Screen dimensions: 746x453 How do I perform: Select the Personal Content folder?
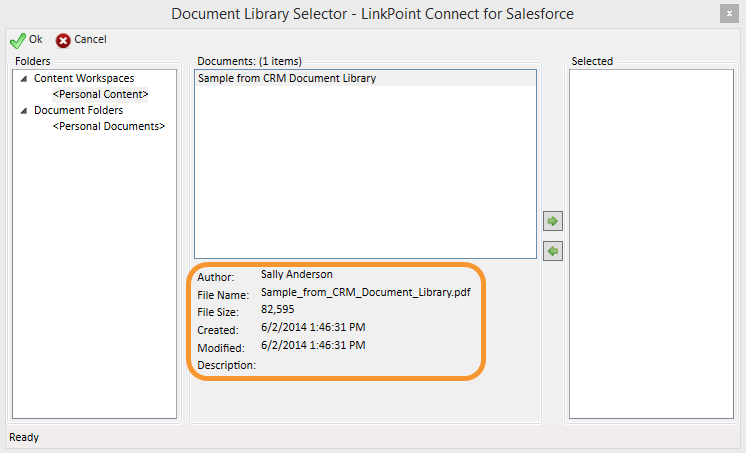(x=100, y=94)
